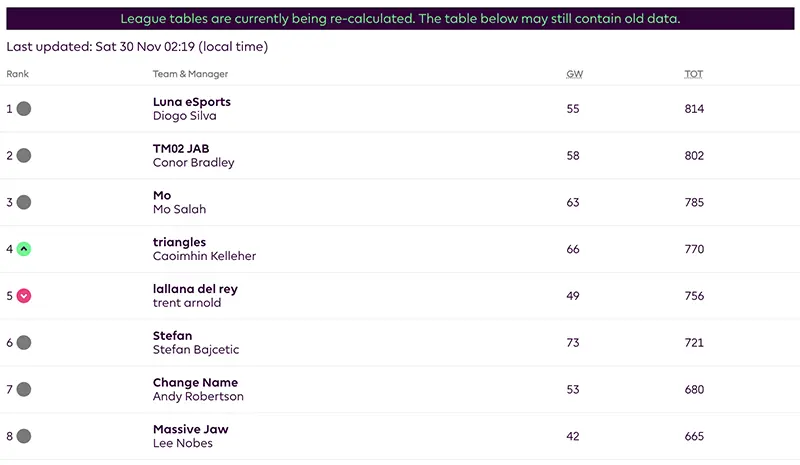Click the TOT column header
Screen dimensions: 800x465
[693, 74]
